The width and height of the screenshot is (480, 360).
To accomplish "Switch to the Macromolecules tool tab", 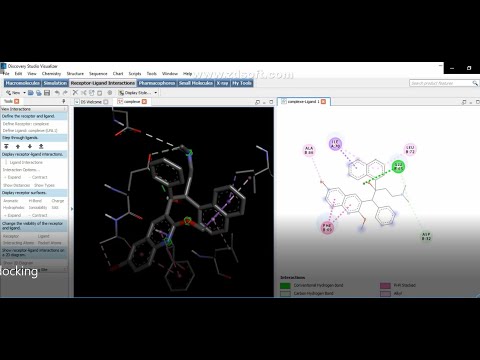I will pos(22,83).
